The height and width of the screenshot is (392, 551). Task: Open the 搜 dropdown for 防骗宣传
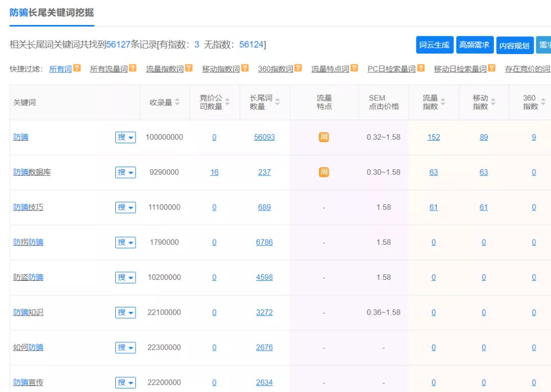[x=126, y=382]
